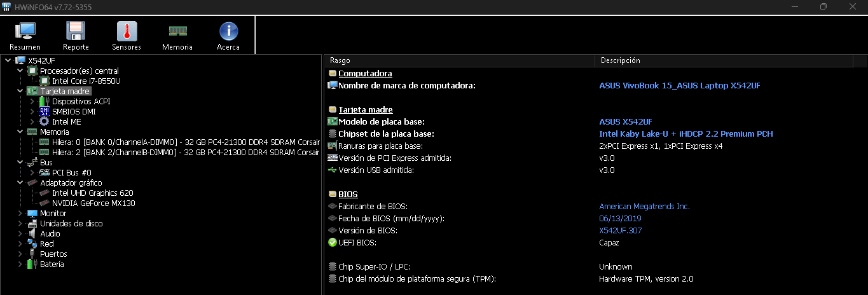The image size is (868, 295).
Task: Collapse the Memoria tree node
Action: point(20,132)
